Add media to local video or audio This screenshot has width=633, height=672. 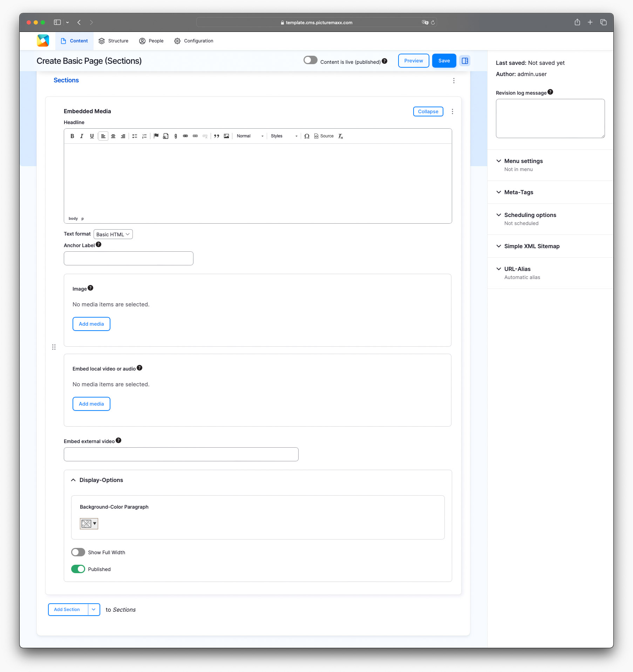coord(91,404)
